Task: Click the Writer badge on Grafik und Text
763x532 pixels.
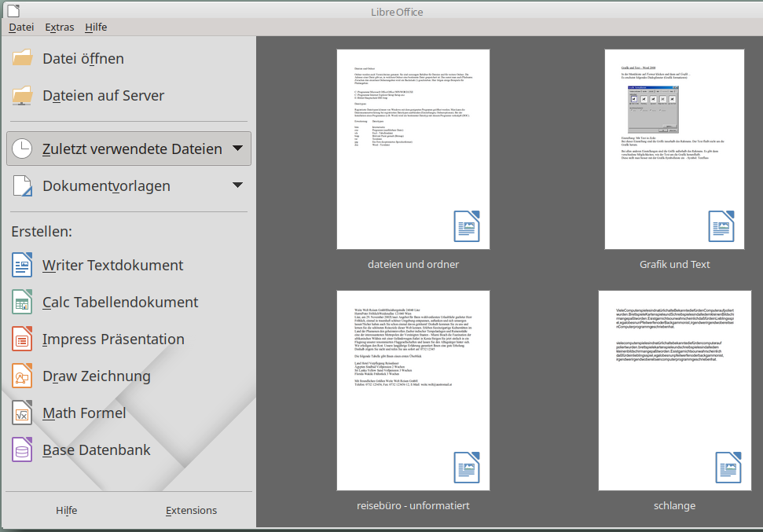Action: point(721,226)
